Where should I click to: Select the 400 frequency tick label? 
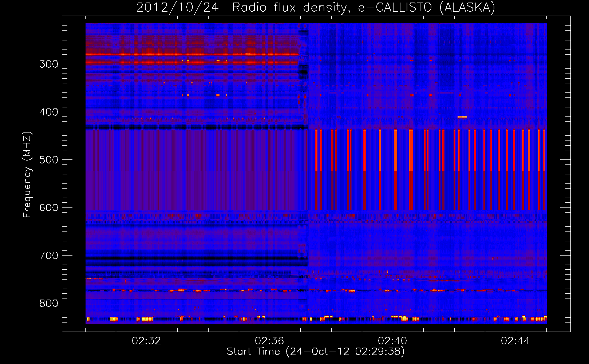pyautogui.click(x=49, y=112)
